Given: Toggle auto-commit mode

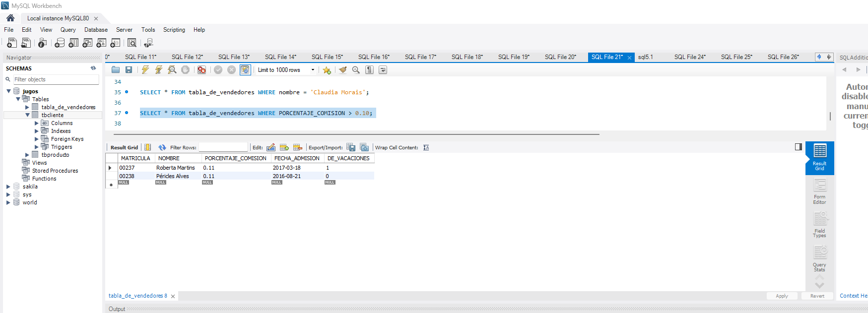Looking at the screenshot, I should 245,70.
